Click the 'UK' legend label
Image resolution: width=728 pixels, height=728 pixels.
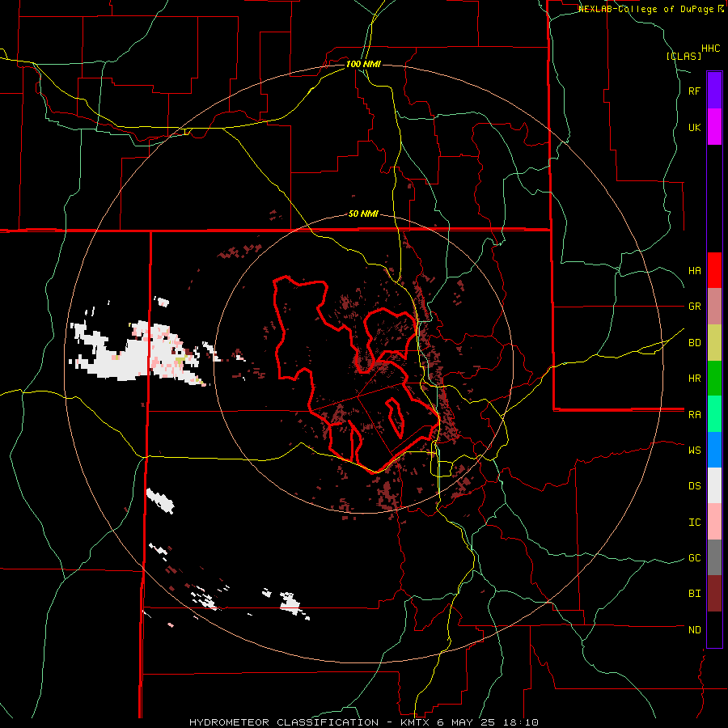(x=694, y=127)
